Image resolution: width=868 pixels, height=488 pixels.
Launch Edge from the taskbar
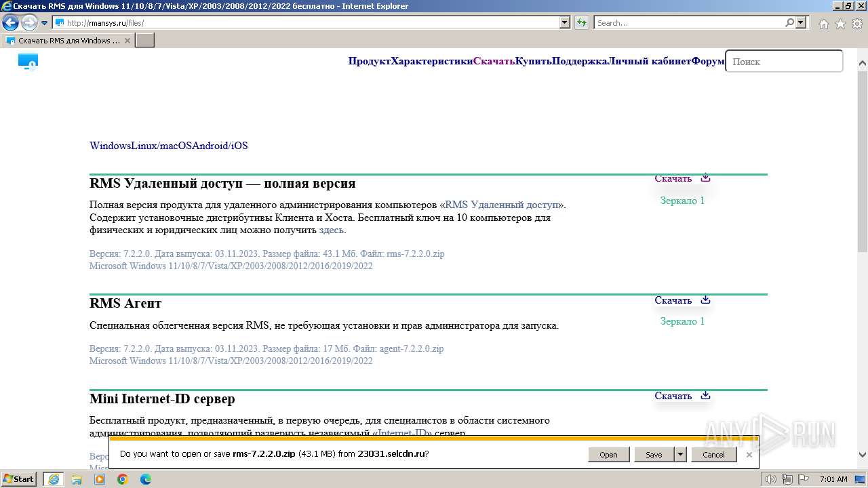click(146, 479)
